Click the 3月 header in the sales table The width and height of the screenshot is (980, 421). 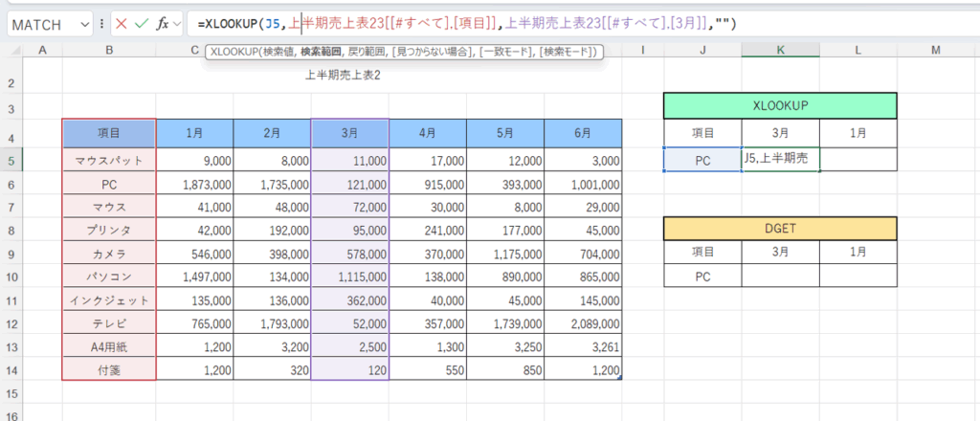pos(350,133)
